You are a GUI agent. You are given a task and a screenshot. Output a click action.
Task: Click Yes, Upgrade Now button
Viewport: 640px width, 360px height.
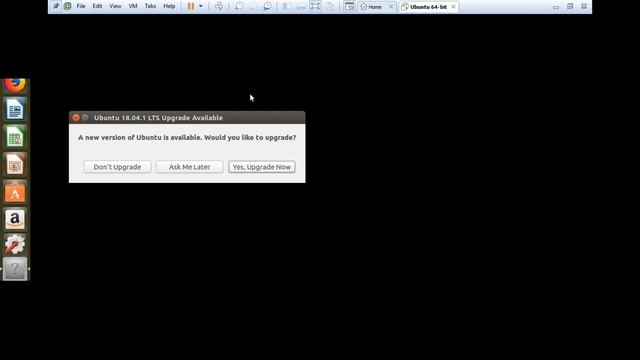[x=262, y=167]
